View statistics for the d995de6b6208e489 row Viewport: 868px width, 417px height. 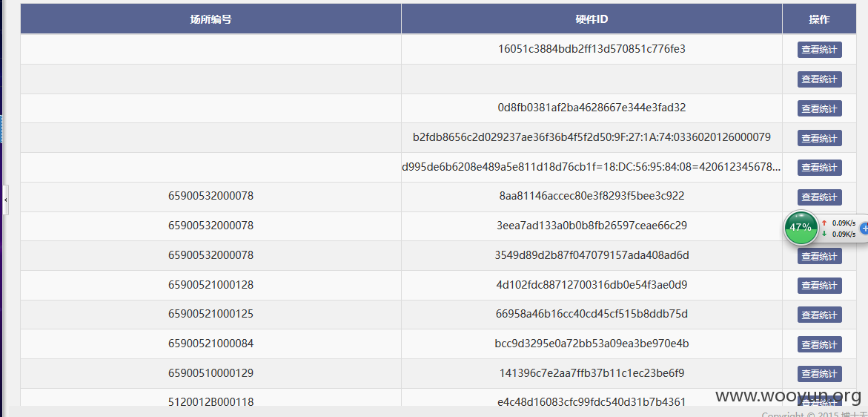pos(819,167)
